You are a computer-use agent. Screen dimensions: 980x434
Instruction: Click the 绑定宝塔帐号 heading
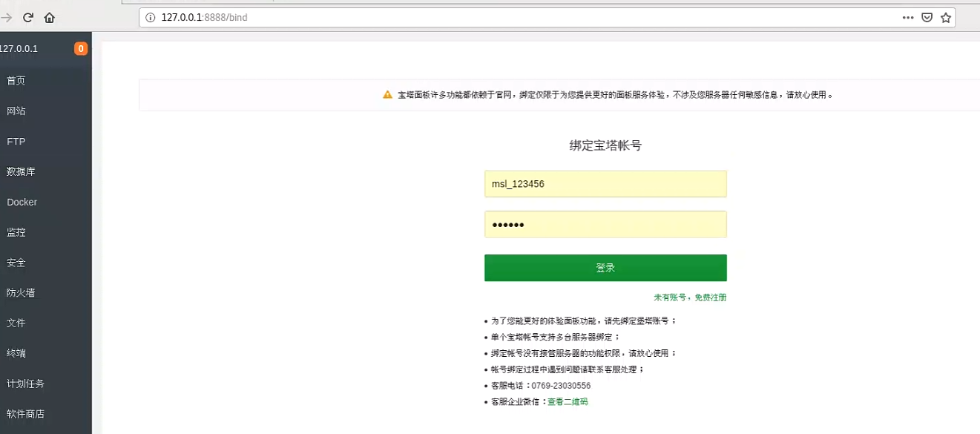pos(605,145)
